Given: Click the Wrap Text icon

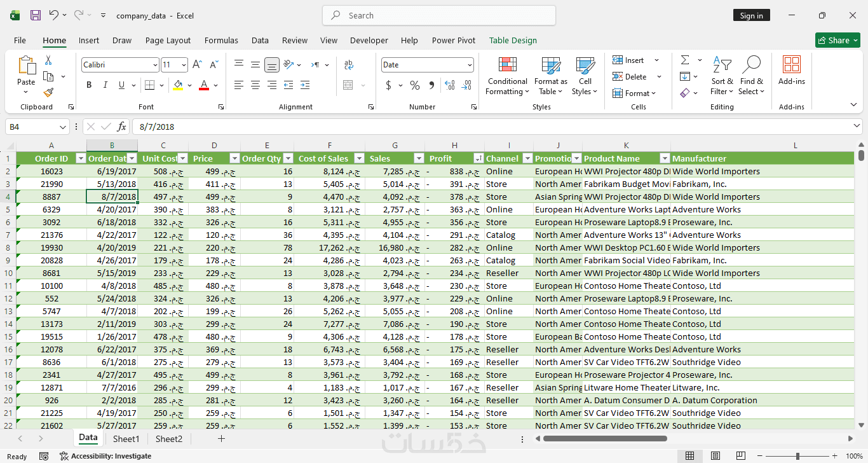Looking at the screenshot, I should (x=348, y=65).
